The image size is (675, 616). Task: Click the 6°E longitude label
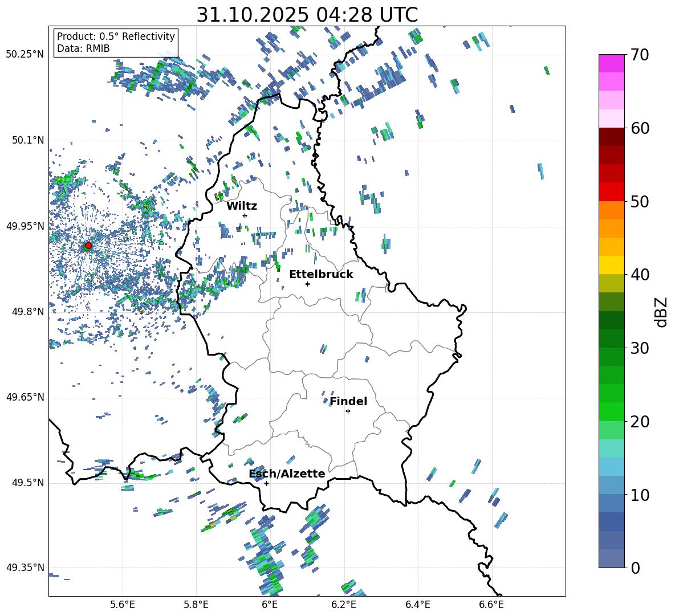point(270,605)
